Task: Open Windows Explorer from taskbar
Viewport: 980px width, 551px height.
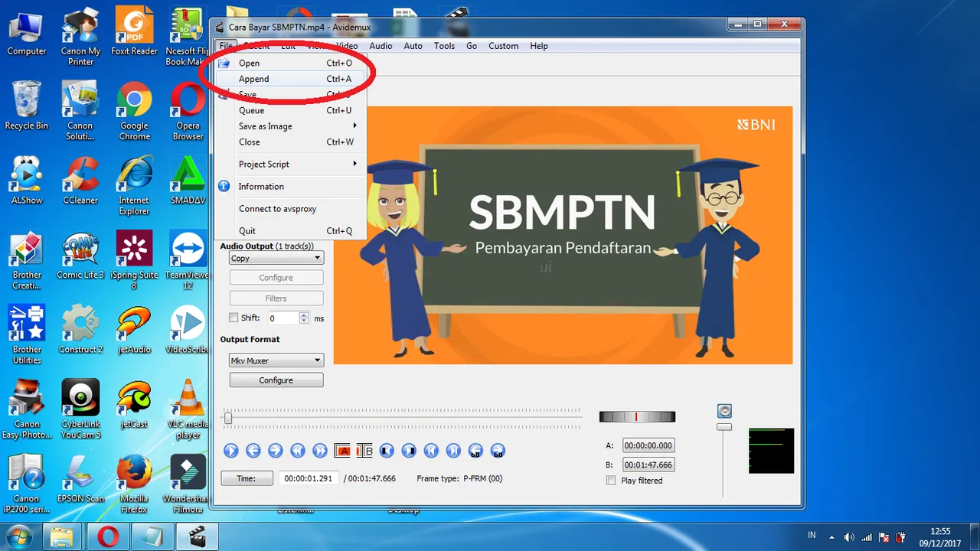Action: [62, 536]
